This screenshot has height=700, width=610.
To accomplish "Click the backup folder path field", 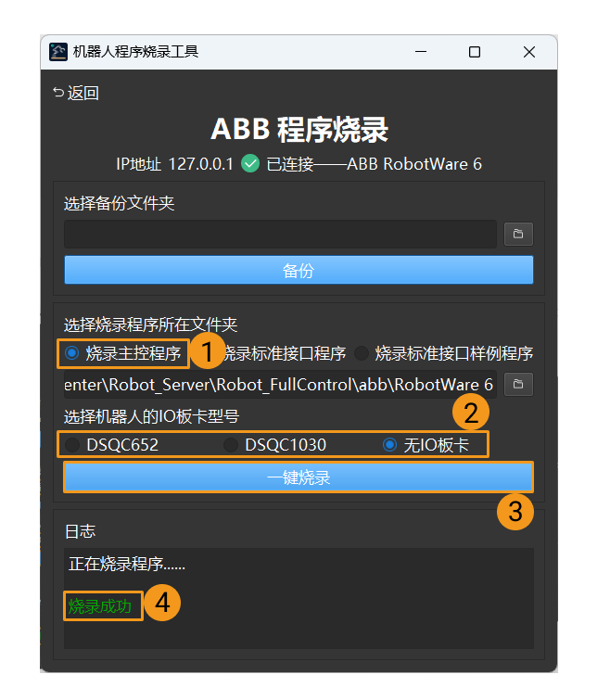I will 280,234.
